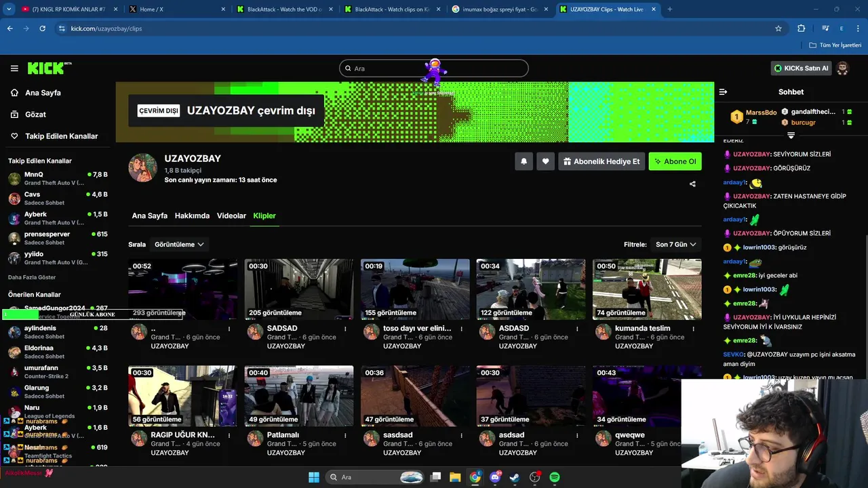Open the tab search dropdown in Chrome
The image size is (868, 488).
[9, 9]
